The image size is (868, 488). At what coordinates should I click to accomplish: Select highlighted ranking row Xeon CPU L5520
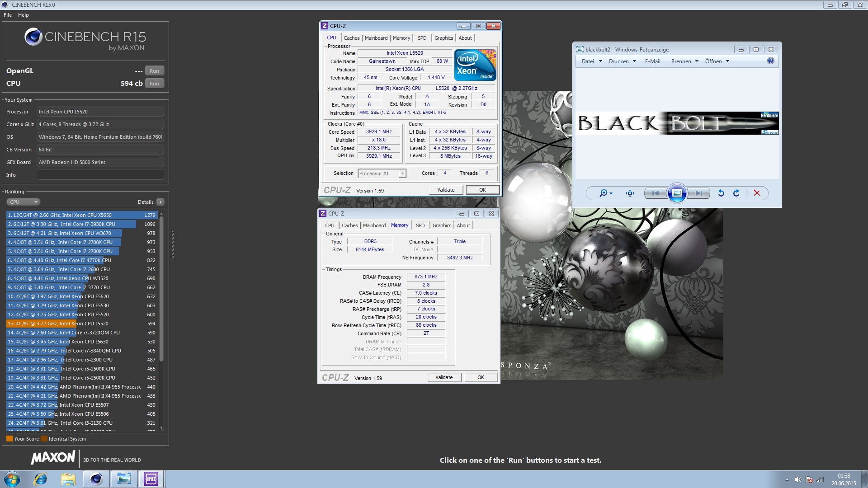pos(82,324)
